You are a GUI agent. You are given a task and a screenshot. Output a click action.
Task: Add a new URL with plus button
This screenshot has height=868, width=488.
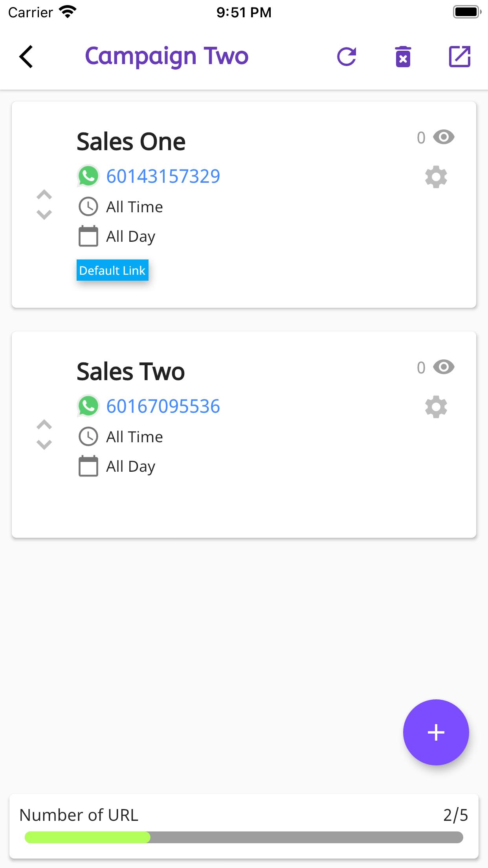pyautogui.click(x=436, y=732)
